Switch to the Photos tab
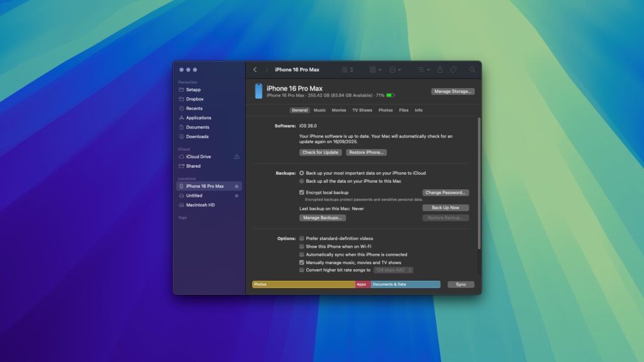This screenshot has height=362, width=644. (x=386, y=111)
